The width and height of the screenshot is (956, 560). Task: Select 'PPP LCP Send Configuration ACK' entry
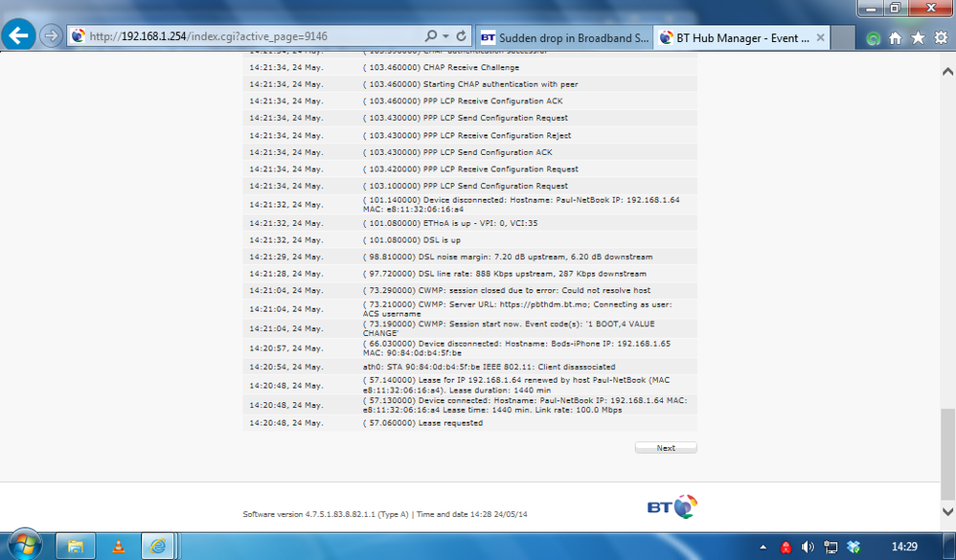(469, 152)
